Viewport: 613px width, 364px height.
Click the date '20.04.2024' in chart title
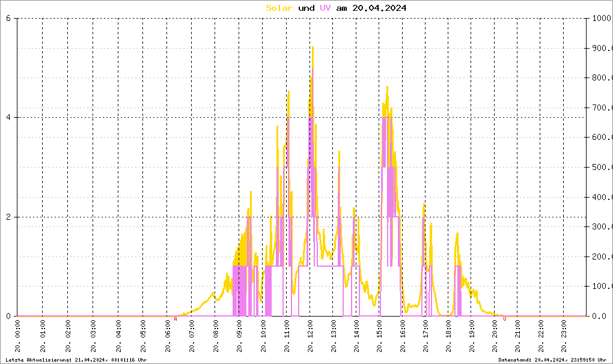[x=380, y=8]
